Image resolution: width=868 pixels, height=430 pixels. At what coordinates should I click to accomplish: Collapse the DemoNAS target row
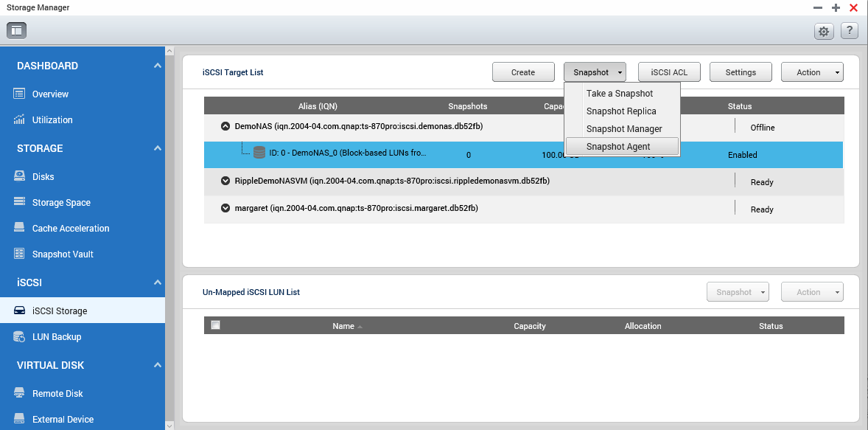tap(225, 126)
